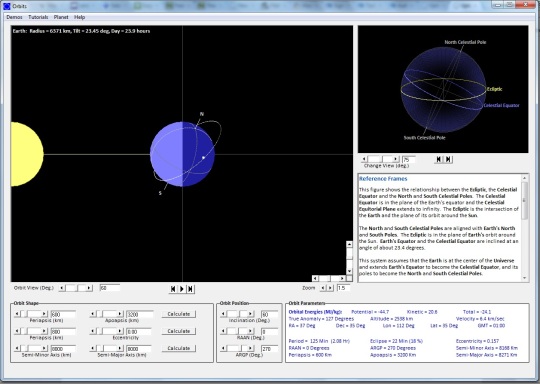Viewport: 540px width, 384px height.
Task: Click the Orbit View degrees input field
Action: (x=110, y=288)
